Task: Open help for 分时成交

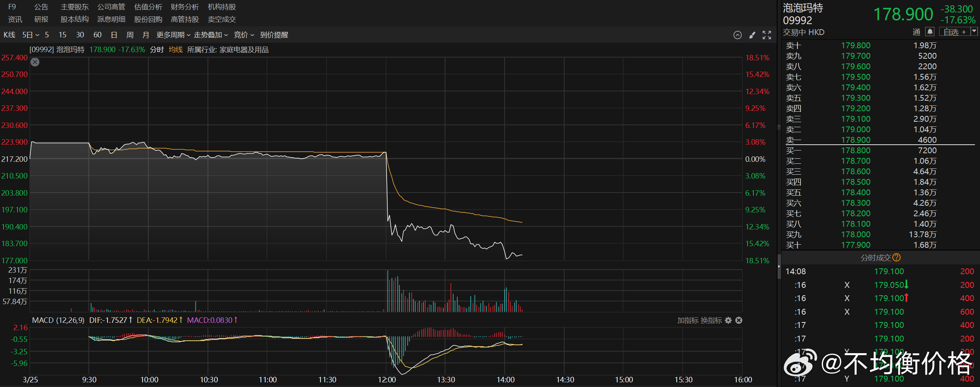Action: [x=896, y=257]
